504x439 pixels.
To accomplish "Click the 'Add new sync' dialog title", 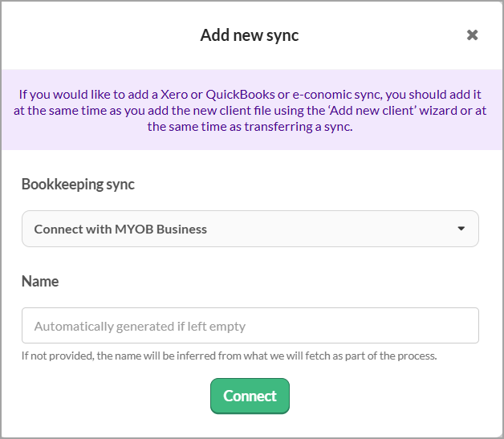I will point(250,35).
